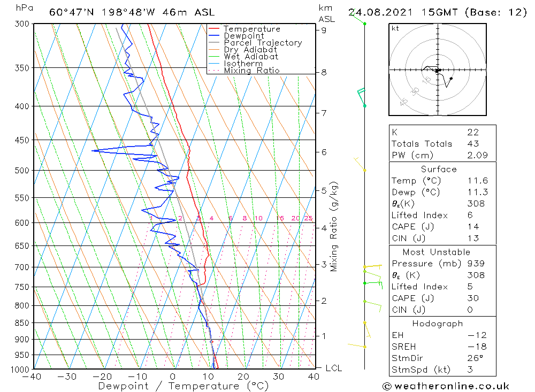Click the Mixing Ratio legend entry
535x392 pixels.
click(x=244, y=71)
